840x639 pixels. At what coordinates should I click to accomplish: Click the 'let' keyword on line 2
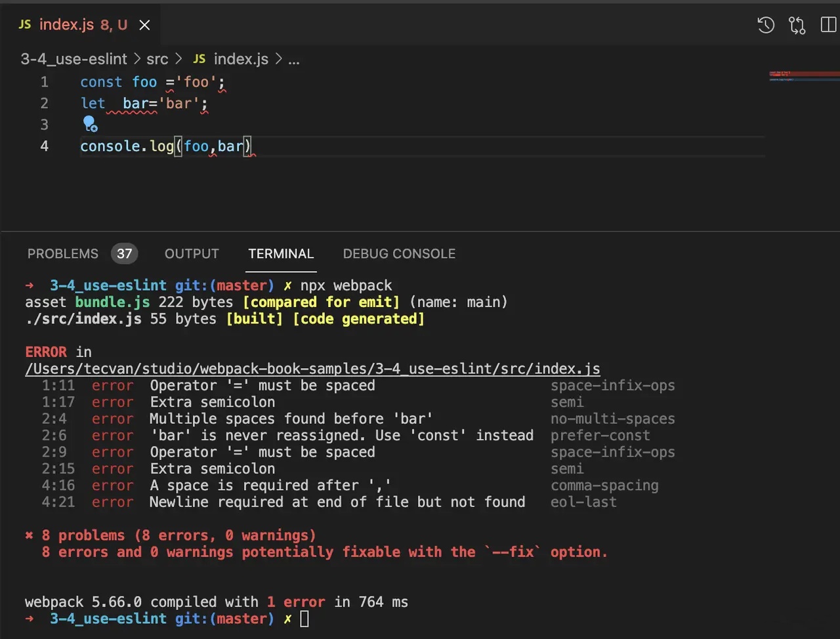point(93,103)
